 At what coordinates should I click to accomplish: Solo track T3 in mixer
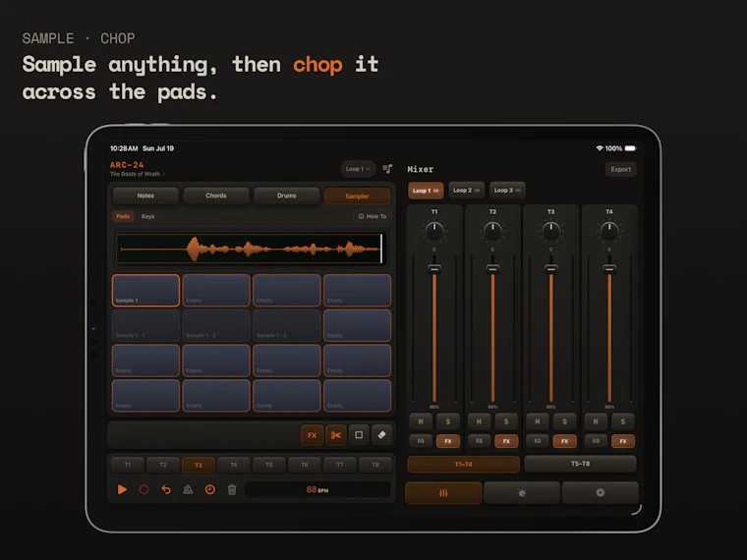pos(564,421)
